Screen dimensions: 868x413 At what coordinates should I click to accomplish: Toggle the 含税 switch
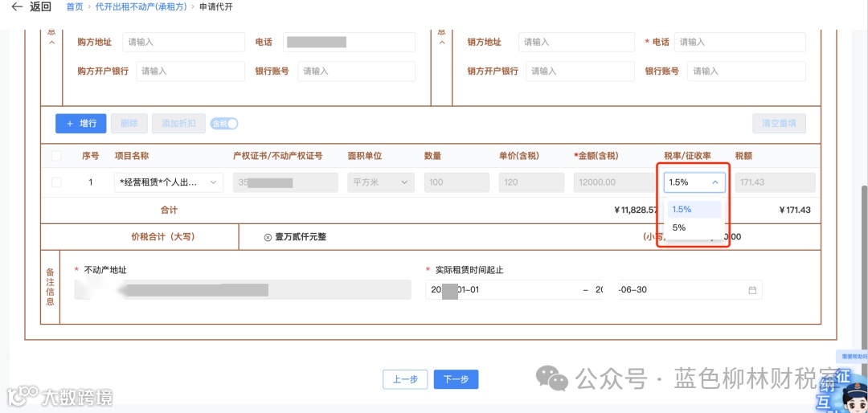pyautogui.click(x=224, y=124)
